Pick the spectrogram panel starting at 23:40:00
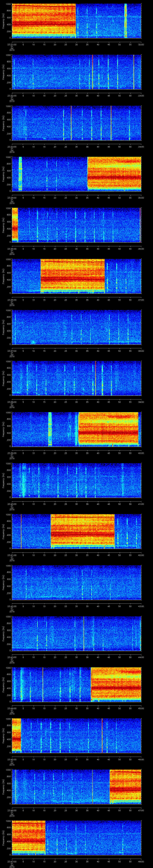The image size is (153, 868). 76,480
